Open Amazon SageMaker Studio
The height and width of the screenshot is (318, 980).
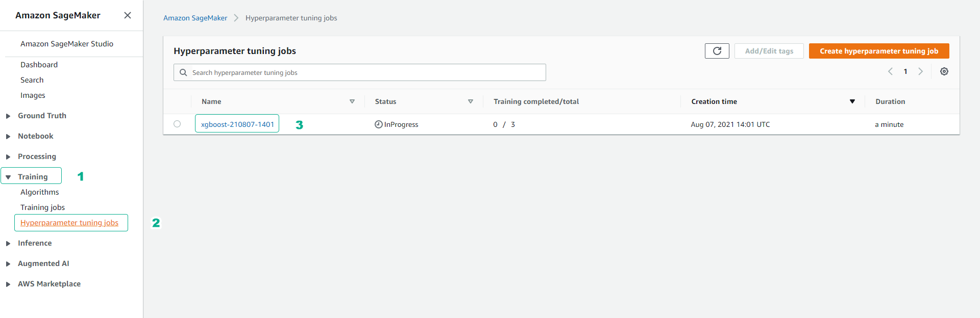pos(67,44)
